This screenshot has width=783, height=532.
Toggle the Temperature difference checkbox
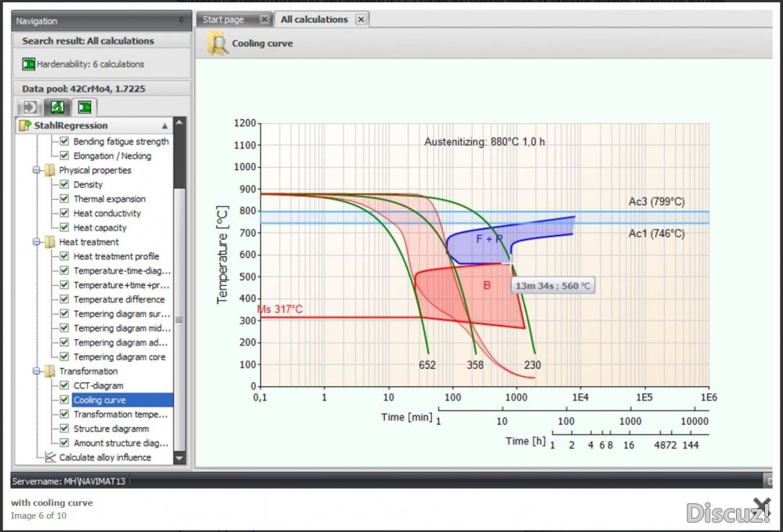[x=64, y=299]
